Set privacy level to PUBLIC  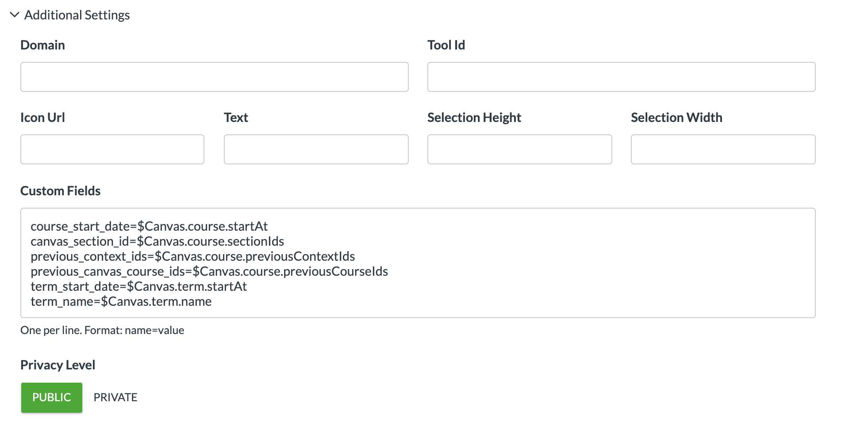tap(52, 397)
